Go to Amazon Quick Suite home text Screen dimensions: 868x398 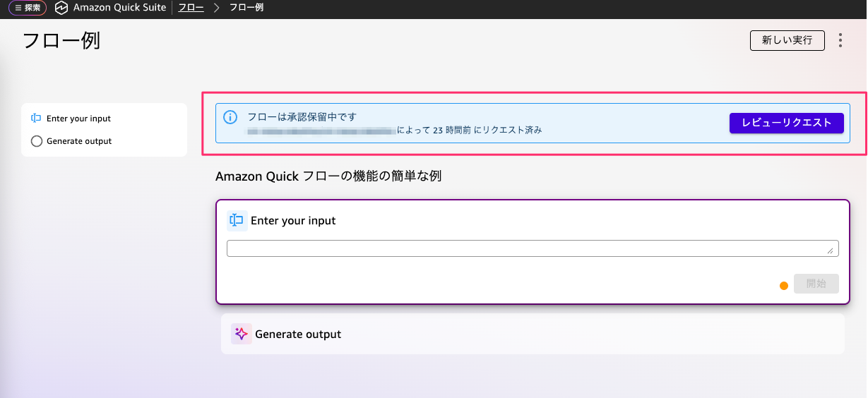tap(119, 8)
